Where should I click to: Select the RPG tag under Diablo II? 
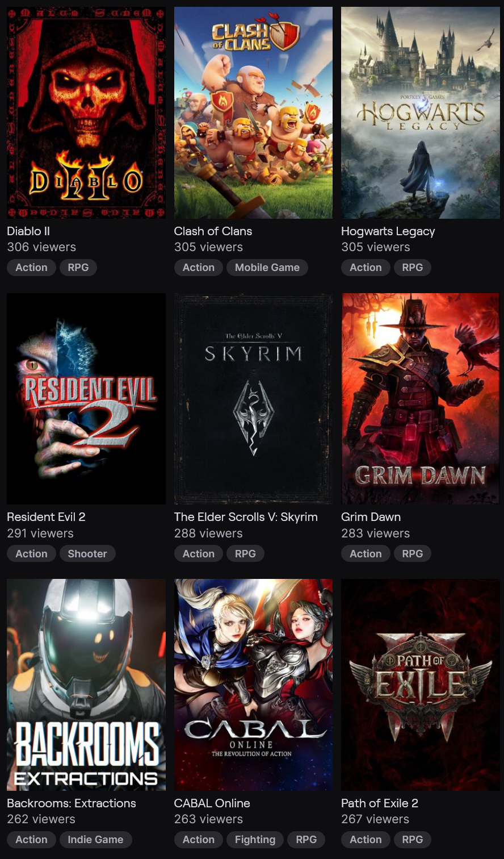78,268
